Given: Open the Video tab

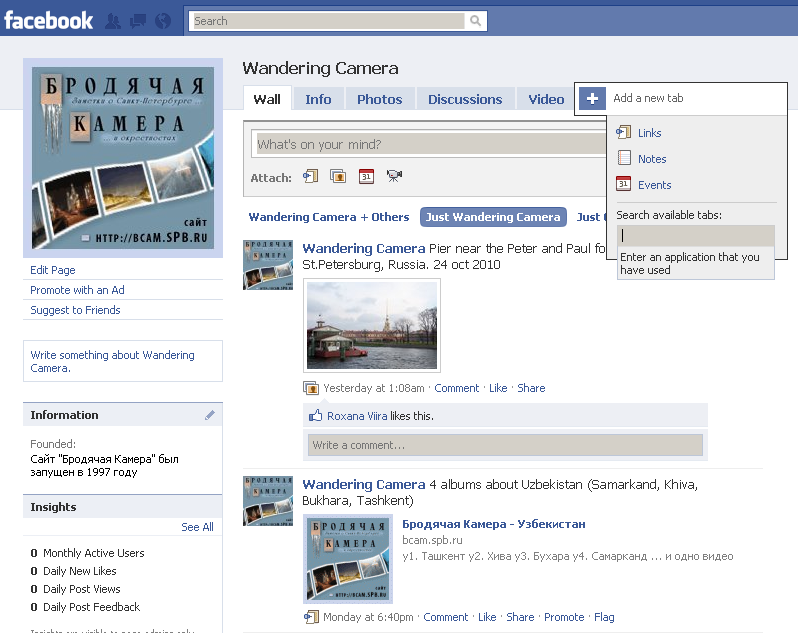Looking at the screenshot, I should 546,99.
